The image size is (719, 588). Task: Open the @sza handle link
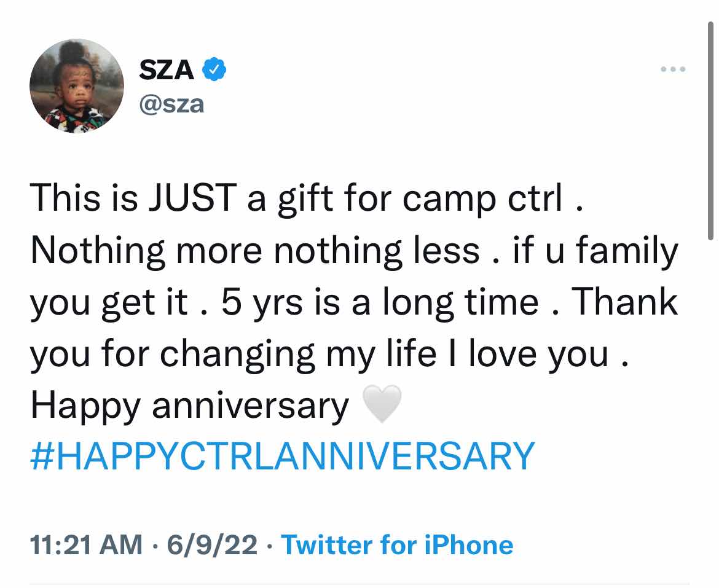(171, 105)
